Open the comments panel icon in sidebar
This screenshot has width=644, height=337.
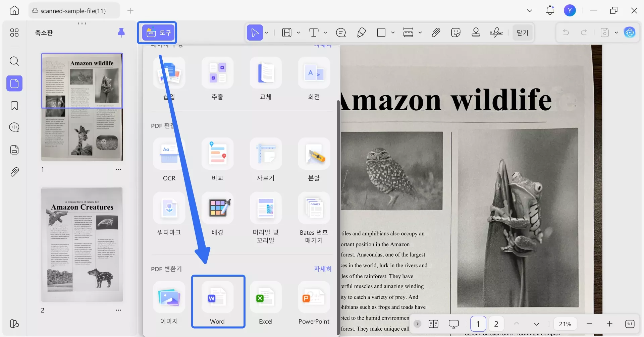14,127
